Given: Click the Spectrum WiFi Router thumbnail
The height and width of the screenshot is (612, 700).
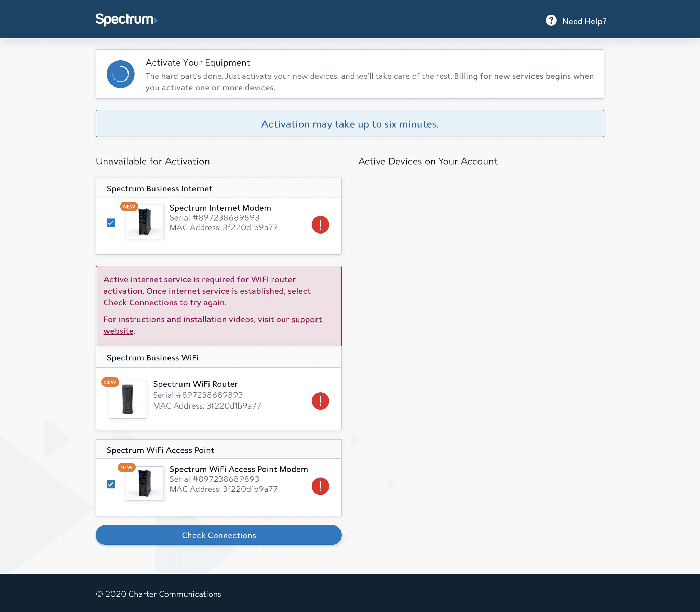Looking at the screenshot, I should (x=128, y=399).
